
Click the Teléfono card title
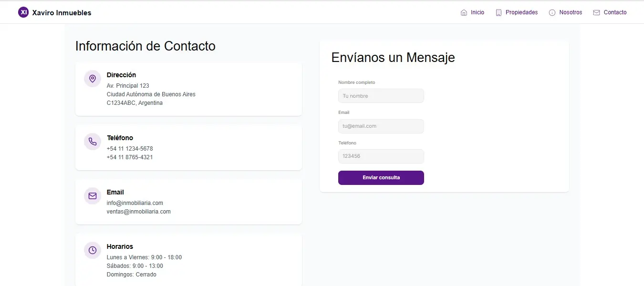click(x=120, y=138)
